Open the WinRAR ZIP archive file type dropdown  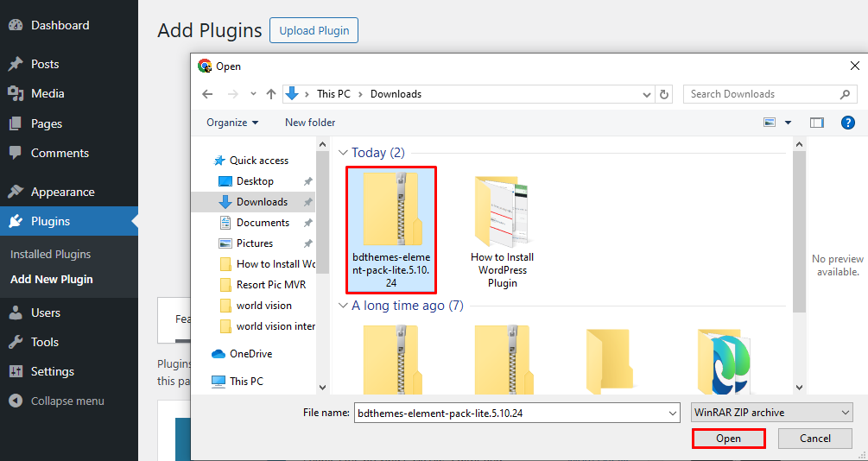(x=771, y=413)
